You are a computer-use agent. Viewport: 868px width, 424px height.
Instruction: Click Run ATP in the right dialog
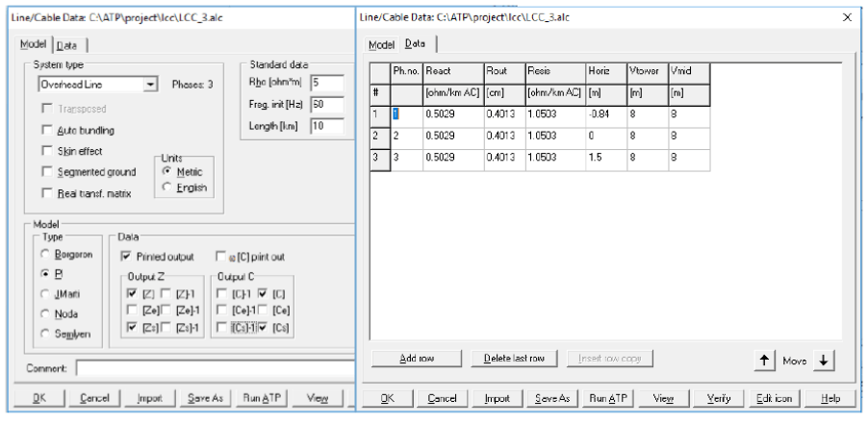[x=609, y=398]
